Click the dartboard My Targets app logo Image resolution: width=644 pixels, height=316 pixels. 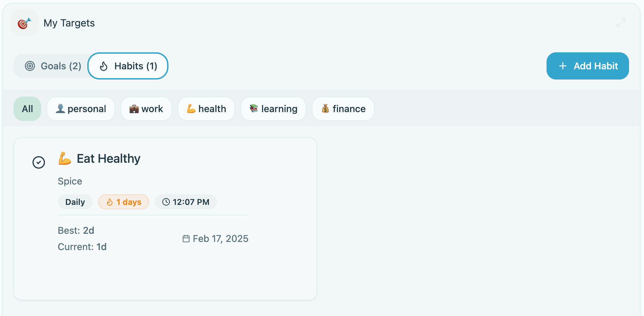24,22
